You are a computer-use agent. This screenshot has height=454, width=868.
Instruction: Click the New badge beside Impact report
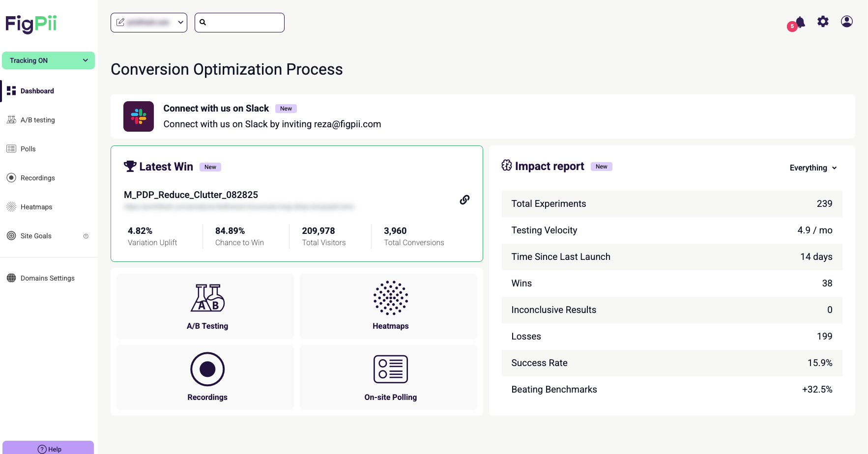pyautogui.click(x=602, y=167)
